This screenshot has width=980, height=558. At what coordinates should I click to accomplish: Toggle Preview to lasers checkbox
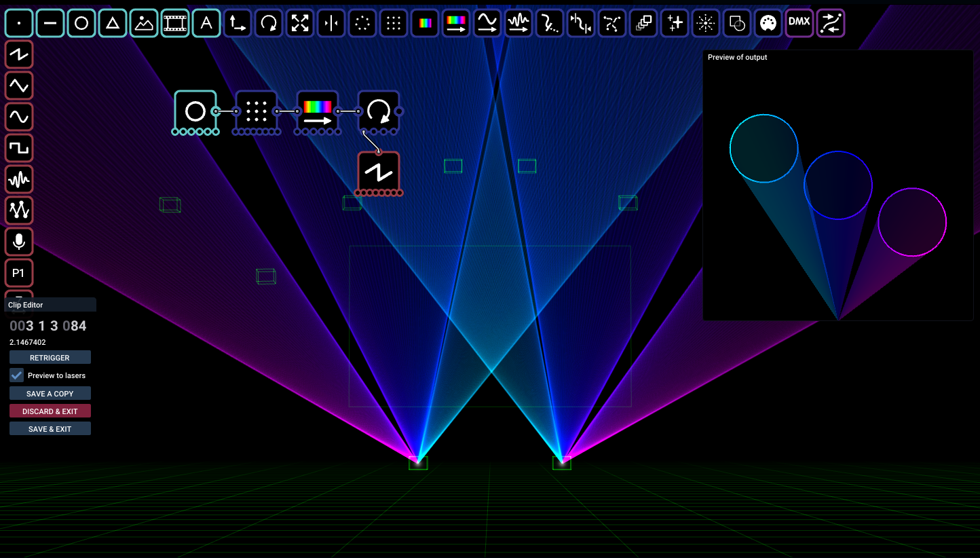17,375
